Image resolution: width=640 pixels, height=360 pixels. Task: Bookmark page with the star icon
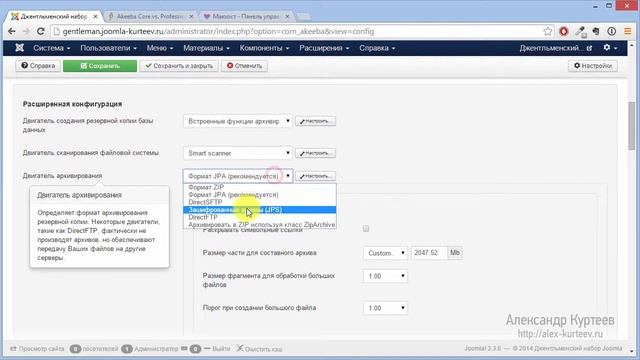pyautogui.click(x=547, y=31)
